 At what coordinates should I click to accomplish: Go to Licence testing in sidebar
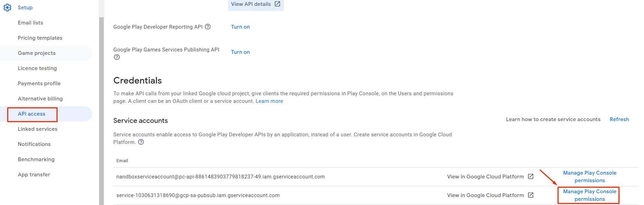pos(37,68)
